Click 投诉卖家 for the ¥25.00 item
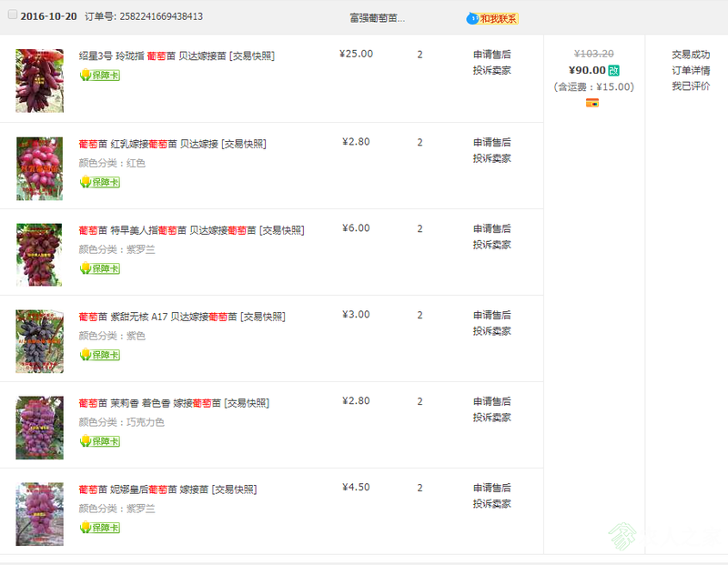728x565 pixels. tap(491, 70)
